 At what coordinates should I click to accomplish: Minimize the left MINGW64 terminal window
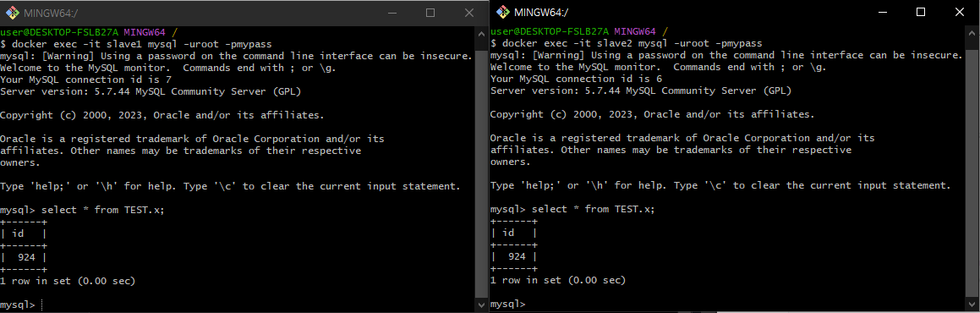tap(391, 13)
